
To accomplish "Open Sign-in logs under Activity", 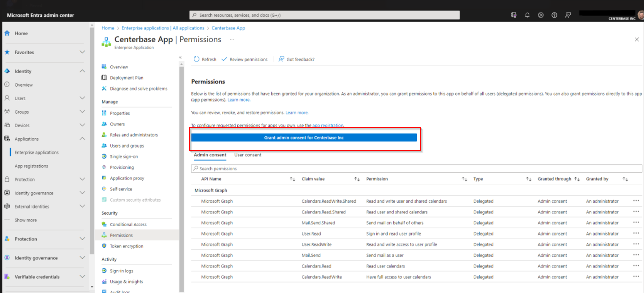I will [121, 271].
